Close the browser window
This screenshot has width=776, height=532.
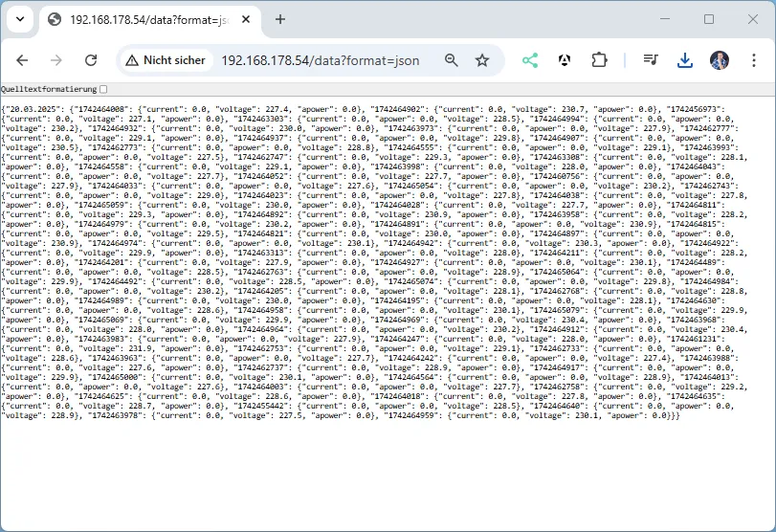click(x=753, y=19)
